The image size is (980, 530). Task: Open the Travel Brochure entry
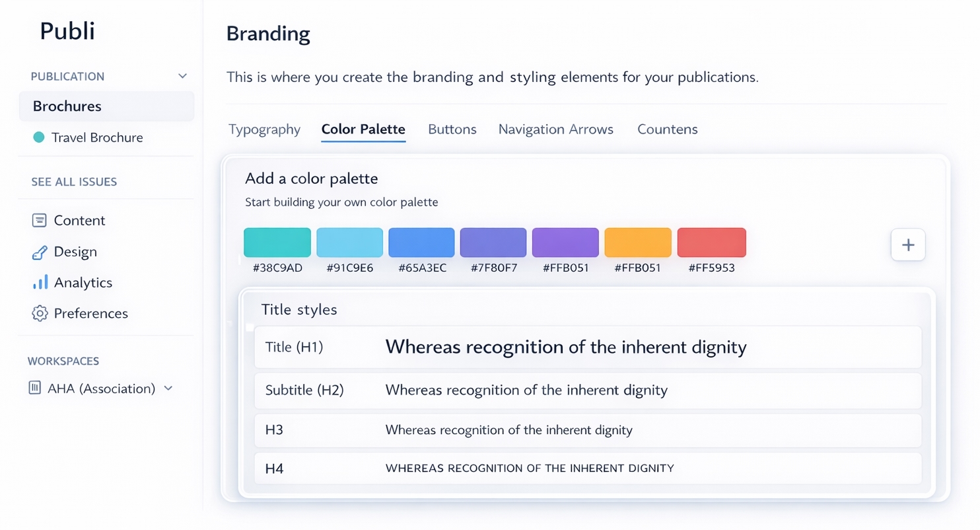tap(97, 137)
